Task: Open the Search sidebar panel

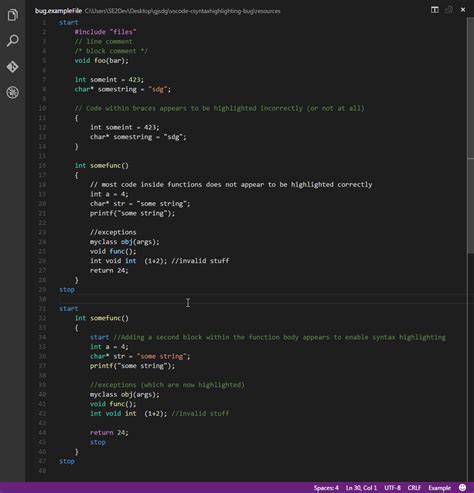Action: pos(13,41)
